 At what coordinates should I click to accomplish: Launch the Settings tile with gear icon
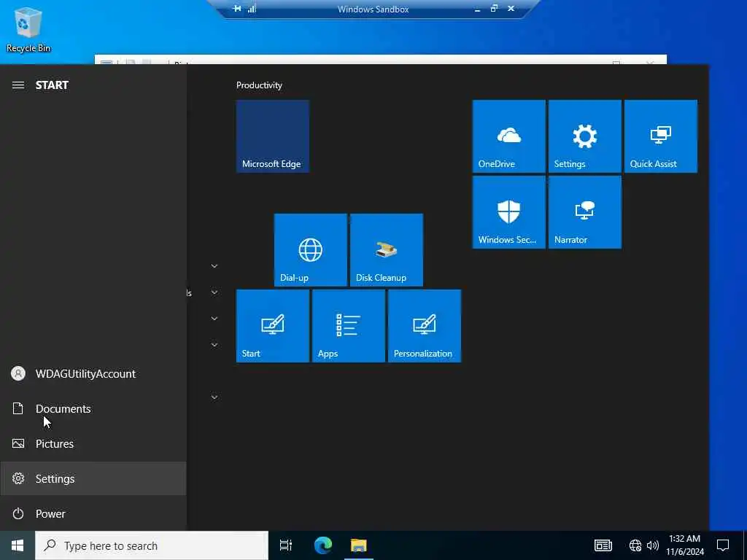point(584,136)
